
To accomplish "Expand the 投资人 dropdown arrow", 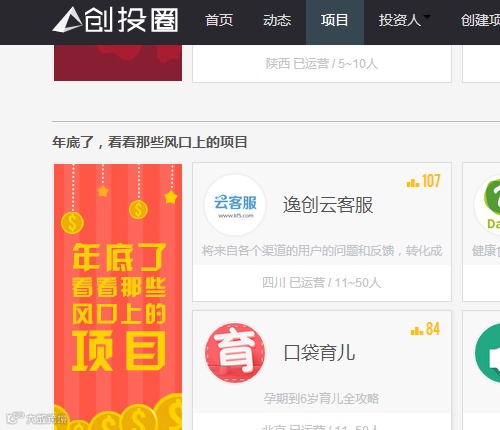I will [x=427, y=17].
